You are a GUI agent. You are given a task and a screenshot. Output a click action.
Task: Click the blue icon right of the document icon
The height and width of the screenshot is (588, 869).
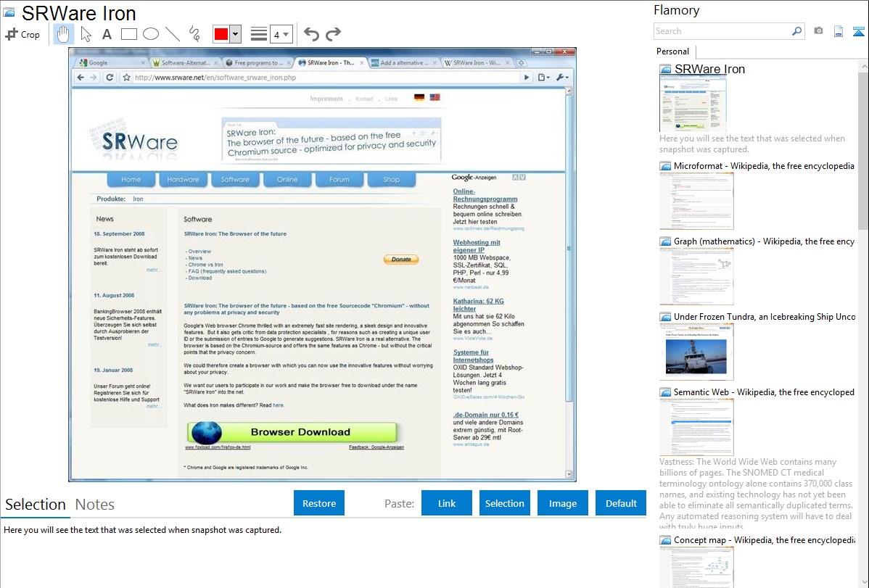(858, 31)
